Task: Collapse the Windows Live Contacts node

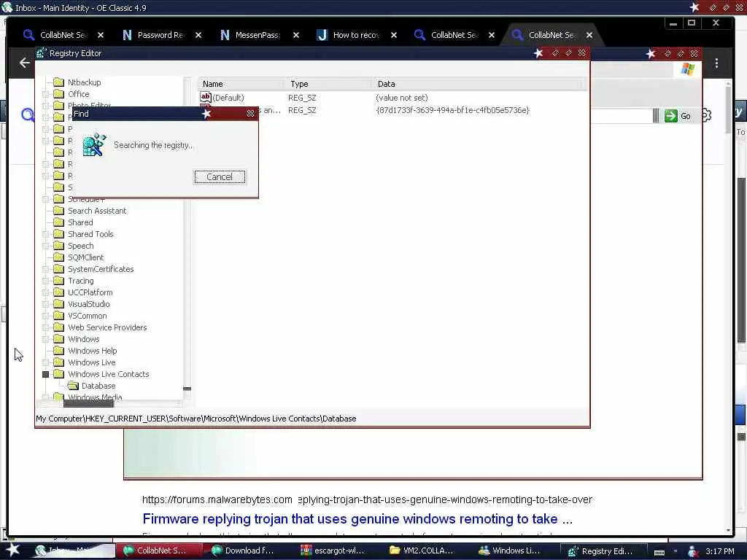Action: pos(46,374)
